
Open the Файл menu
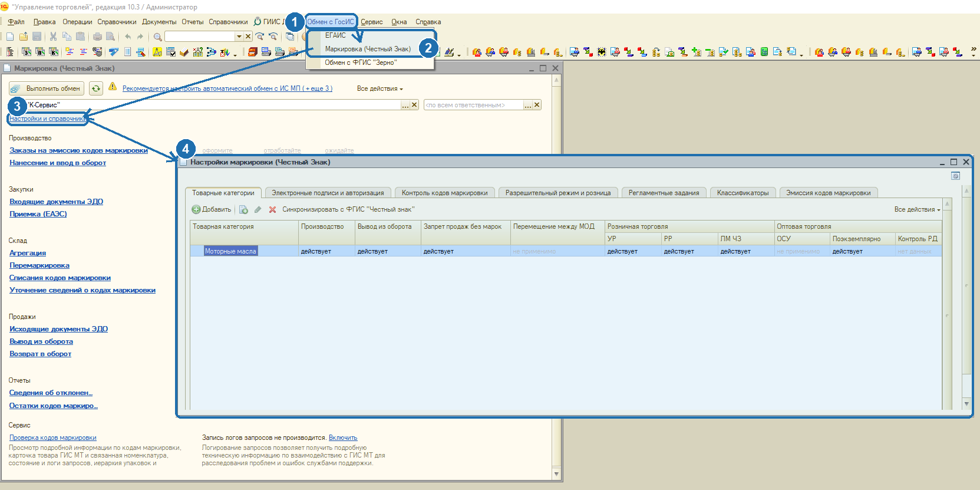tap(17, 22)
